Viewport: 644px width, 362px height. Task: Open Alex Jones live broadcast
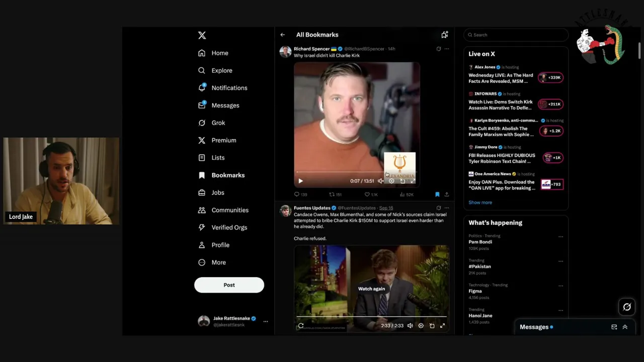[x=516, y=74]
